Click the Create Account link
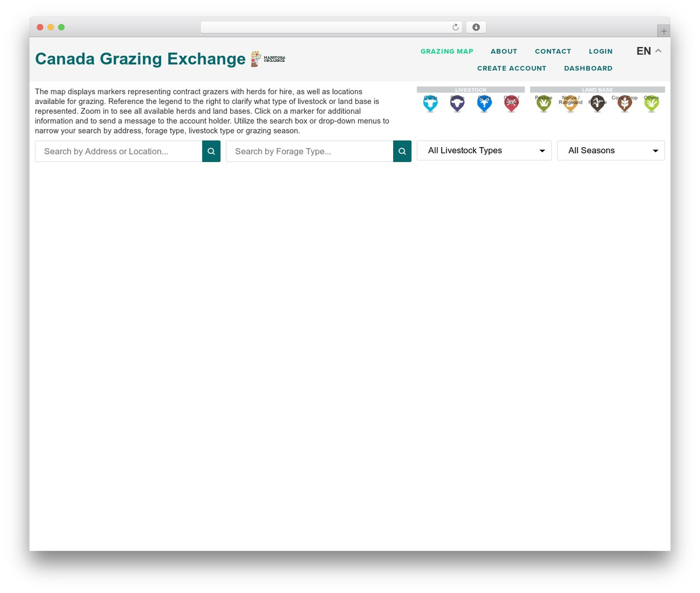Viewport: 700px width, 593px height. click(512, 68)
